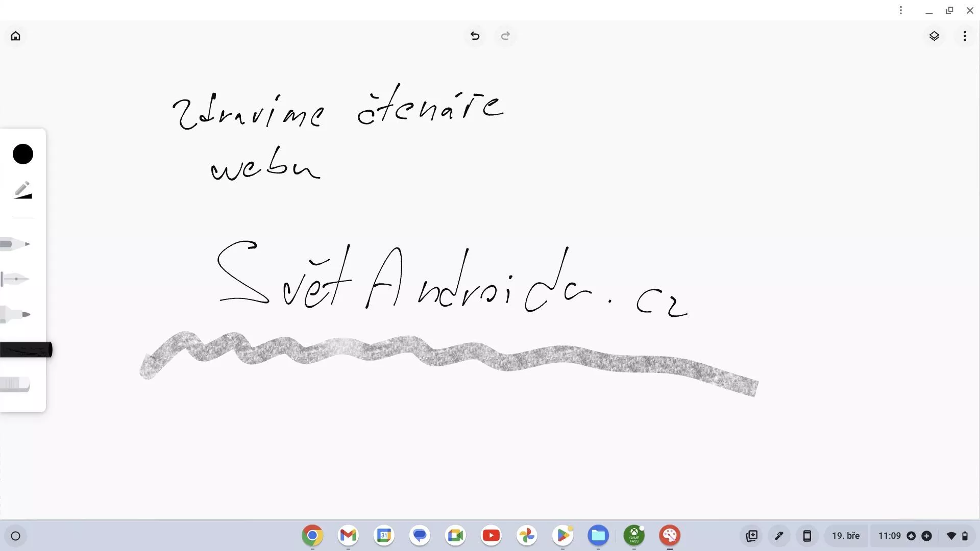Click the Canvas app shelf icon
Viewport: 980px width, 551px height.
670,536
